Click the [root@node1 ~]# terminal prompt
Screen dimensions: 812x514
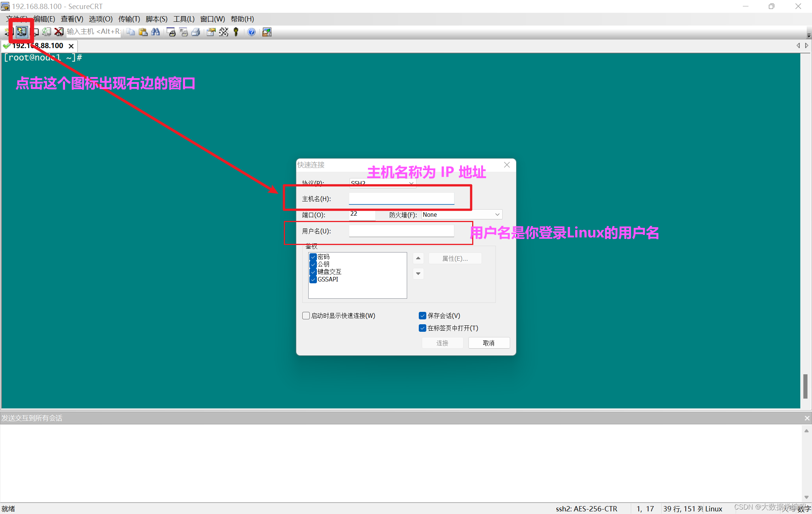tap(43, 57)
